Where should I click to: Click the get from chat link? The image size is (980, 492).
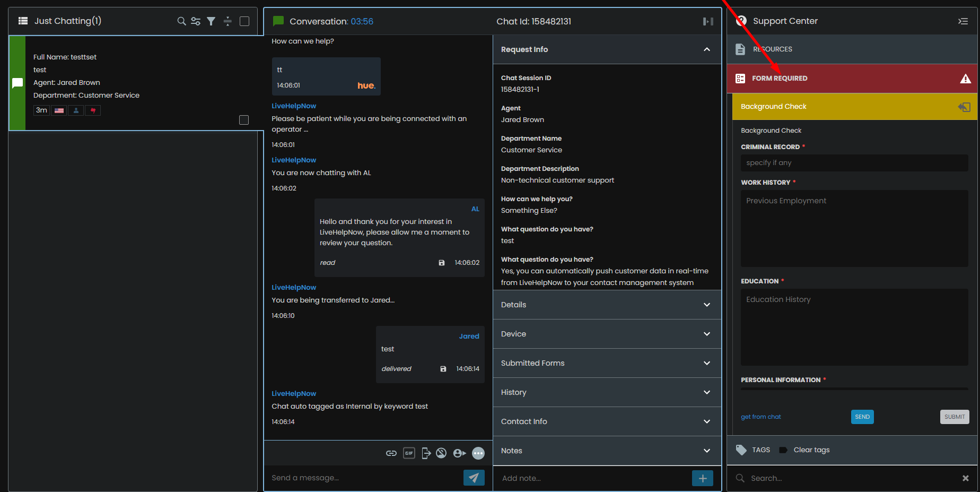click(760, 417)
